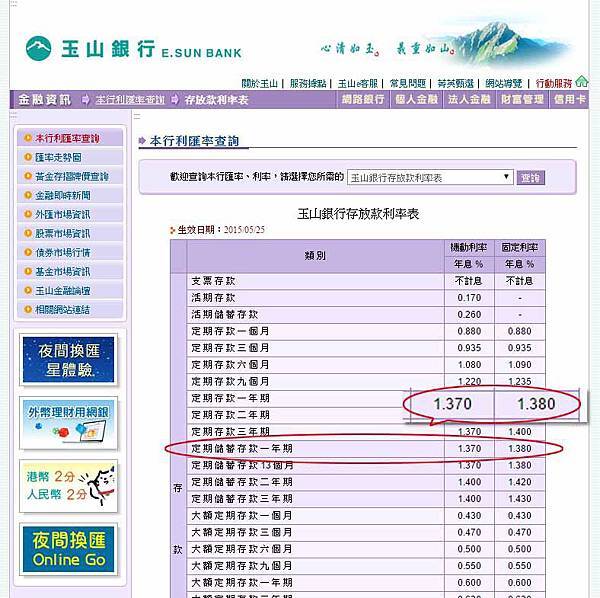Click 定期存款九個月 row label
The width and height of the screenshot is (600, 598).
pos(230,381)
